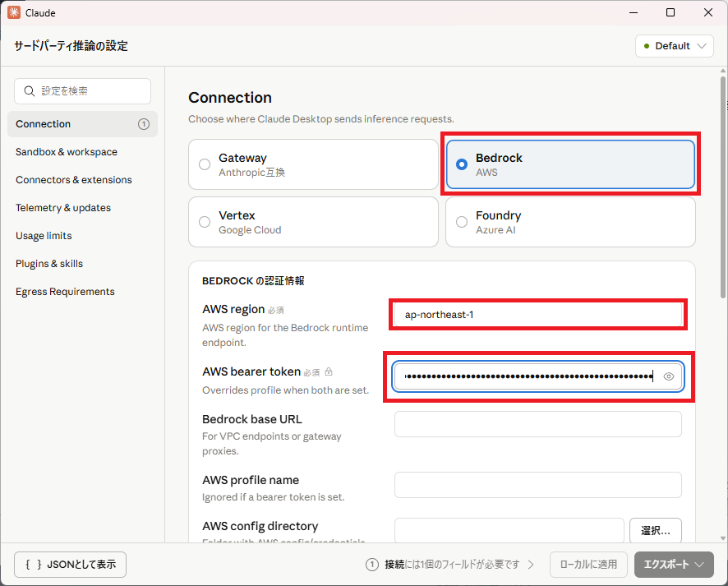This screenshot has width=728, height=586.
Task: Go to Connectors & extensions
Action: click(83, 180)
